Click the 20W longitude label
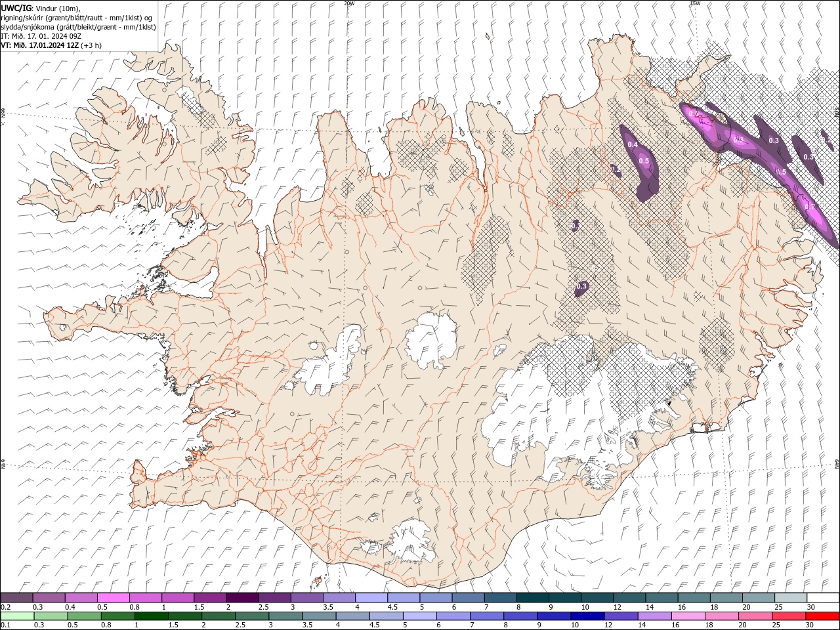 [349, 3]
